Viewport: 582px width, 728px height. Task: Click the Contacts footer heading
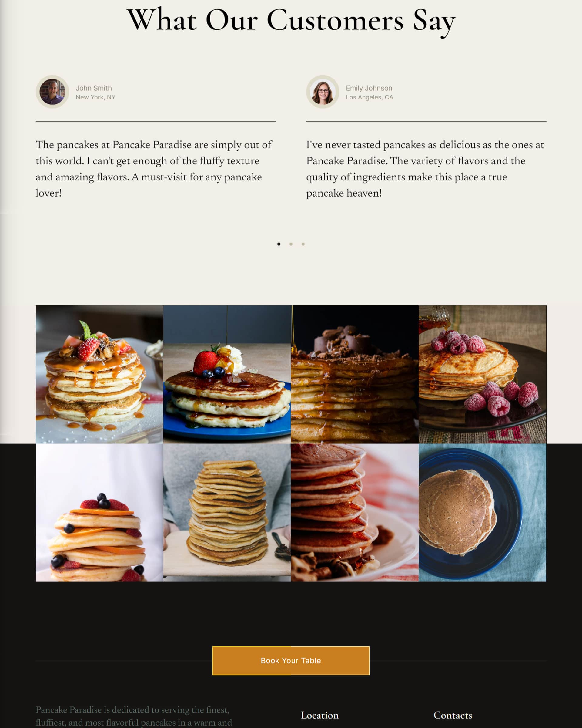(x=453, y=715)
